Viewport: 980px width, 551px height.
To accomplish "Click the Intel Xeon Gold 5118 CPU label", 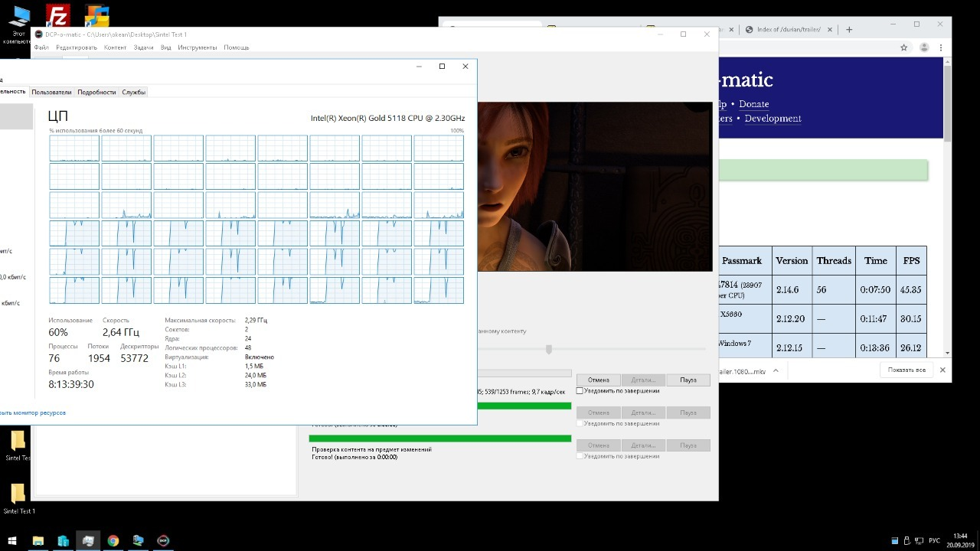I will click(x=387, y=118).
